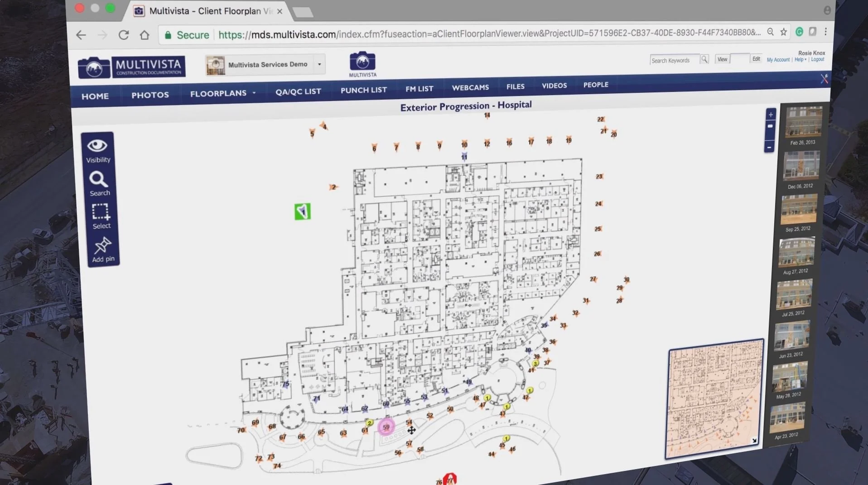Click photo pin 70 on the left

(x=241, y=430)
